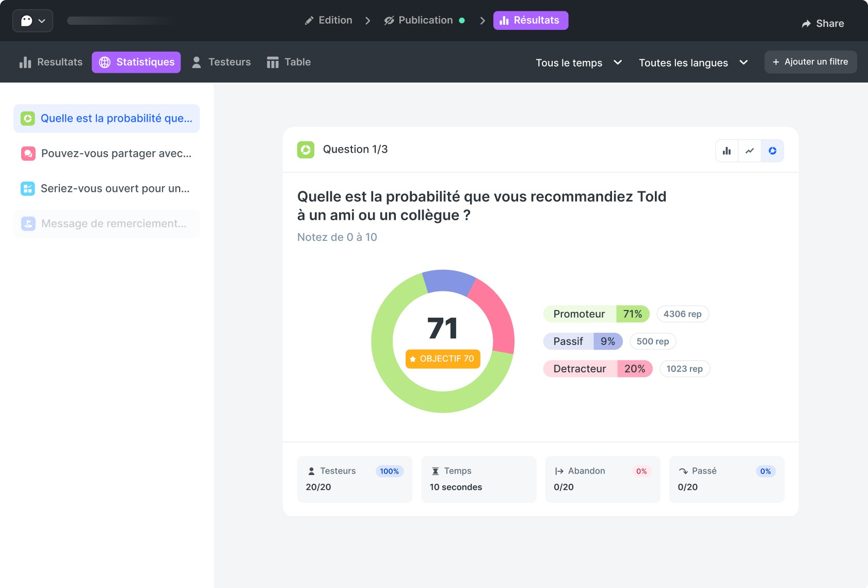Viewport: 868px width, 588px height.
Task: Click the globe icon on Statistiques
Action: (105, 62)
